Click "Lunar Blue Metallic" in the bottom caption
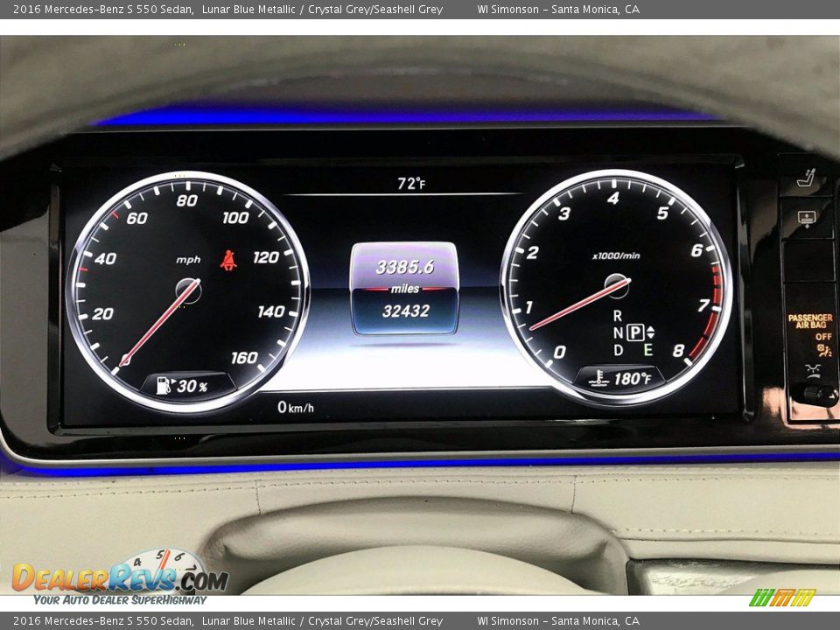Viewport: 840px width, 630px height. click(248, 621)
